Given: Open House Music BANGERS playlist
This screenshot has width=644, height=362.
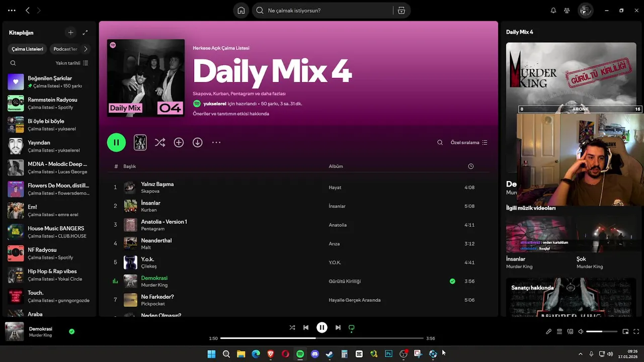Looking at the screenshot, I should coord(49,232).
